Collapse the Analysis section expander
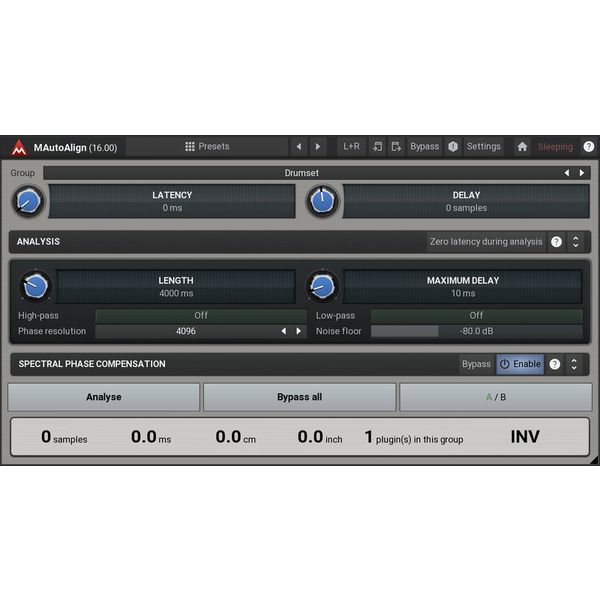Screen dimensions: 600x600 pyautogui.click(x=575, y=241)
